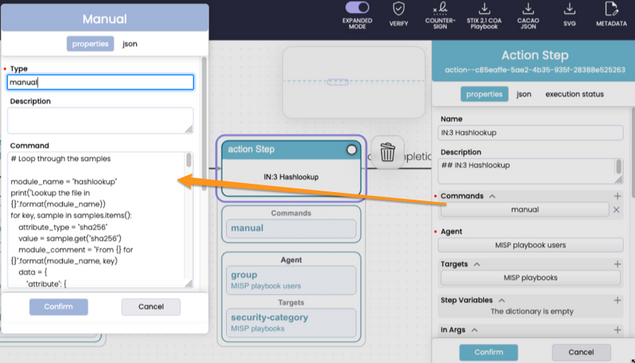Collapse the In Args section chevron
Screen dimensions: 635x363
pyautogui.click(x=474, y=330)
